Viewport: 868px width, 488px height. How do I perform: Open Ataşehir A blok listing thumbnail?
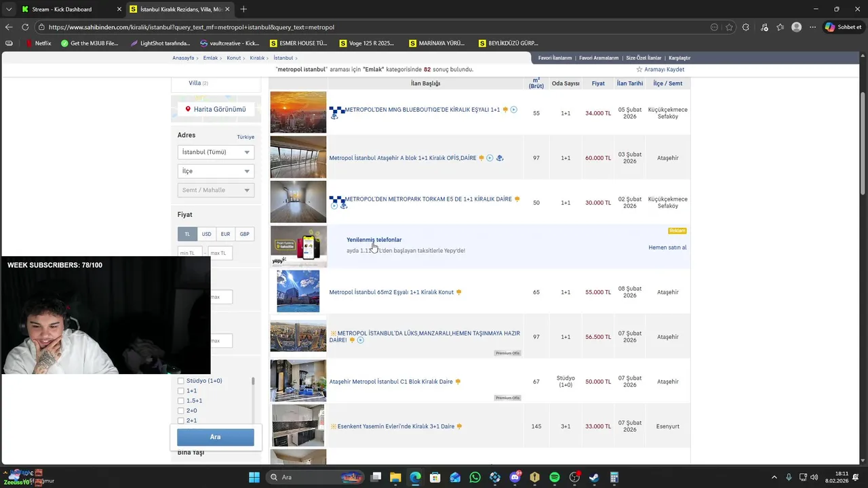click(298, 157)
